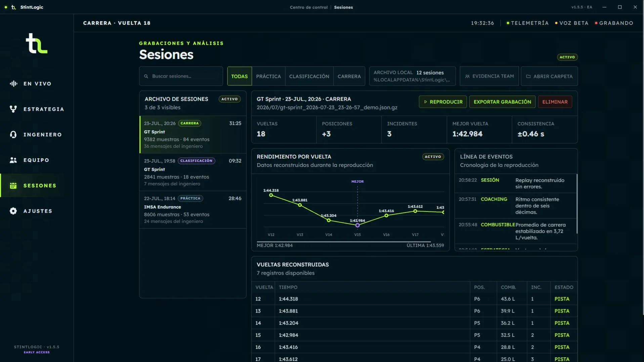Click the lap 15 row time 1:42.984
Viewport: 644px width, 362px height.
pyautogui.click(x=288, y=335)
